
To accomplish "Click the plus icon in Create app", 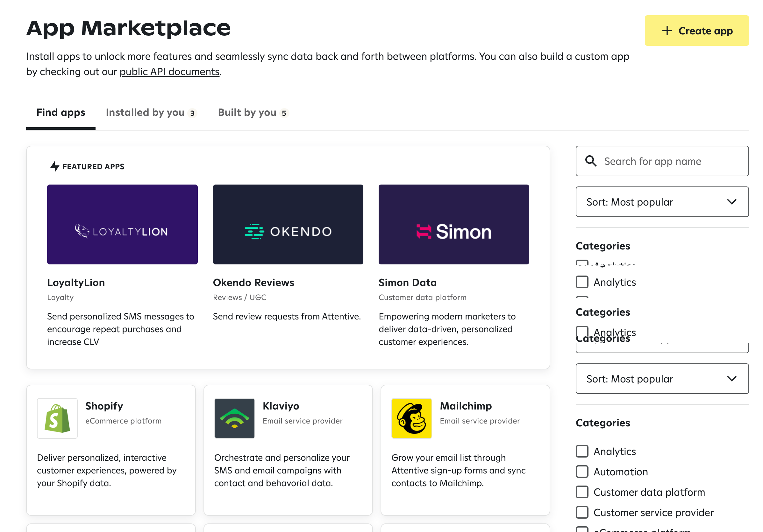I will 667,31.
